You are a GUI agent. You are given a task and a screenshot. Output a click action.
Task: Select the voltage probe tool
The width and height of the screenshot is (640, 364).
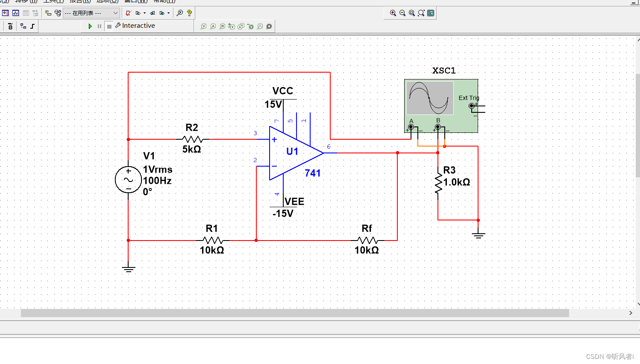coord(203,26)
